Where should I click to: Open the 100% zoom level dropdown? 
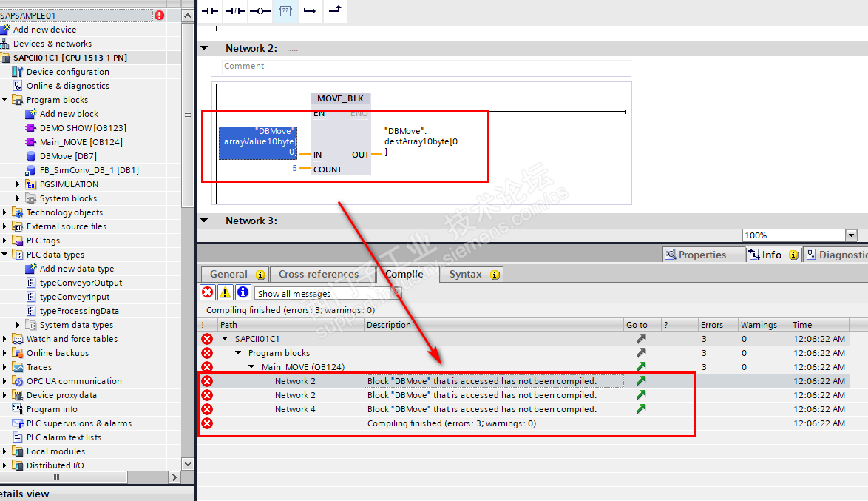(x=852, y=235)
